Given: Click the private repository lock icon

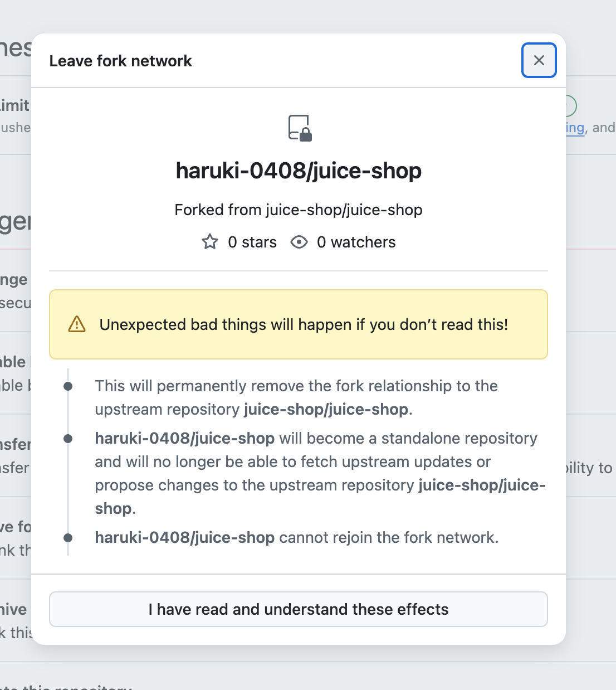Looking at the screenshot, I should [x=300, y=128].
